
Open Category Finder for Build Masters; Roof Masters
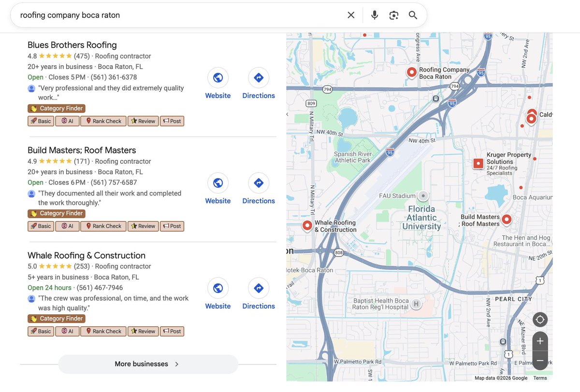pyautogui.click(x=57, y=213)
